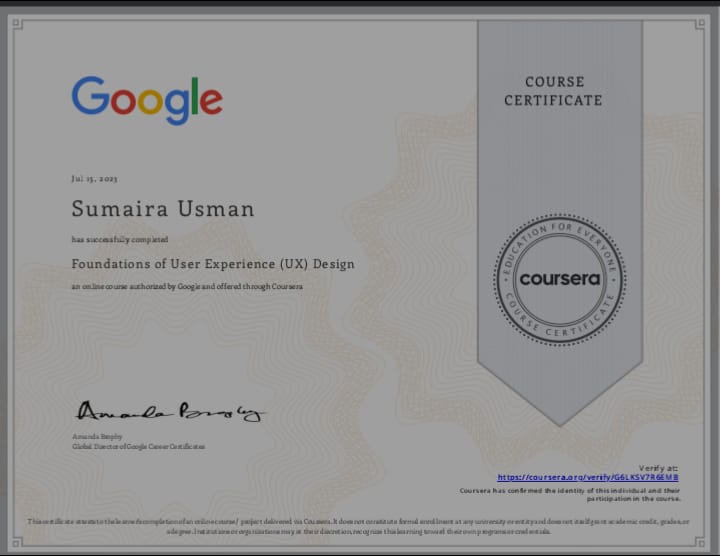
Task: Click the Google logo
Action: [147, 101]
